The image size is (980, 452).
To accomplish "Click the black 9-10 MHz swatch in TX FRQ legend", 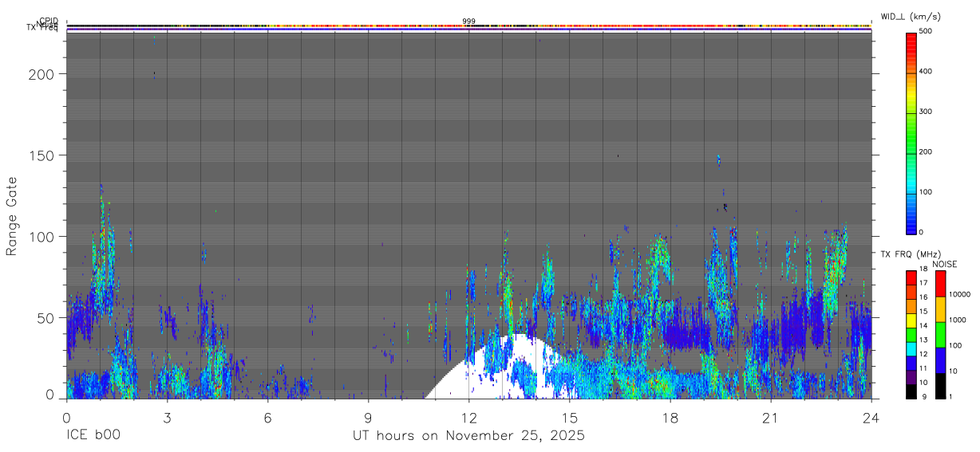I will 911,391.
